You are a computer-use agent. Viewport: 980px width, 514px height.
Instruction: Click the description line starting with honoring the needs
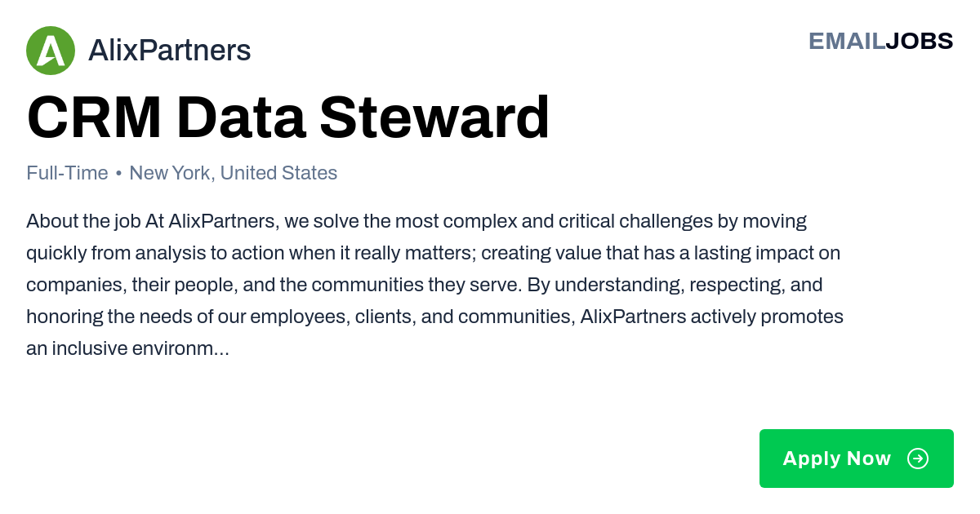click(434, 317)
